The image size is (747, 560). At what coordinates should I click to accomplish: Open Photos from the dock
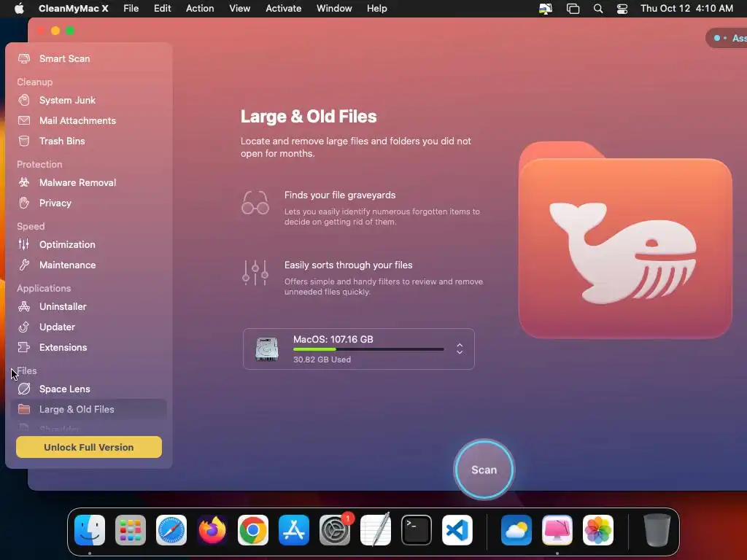(598, 530)
